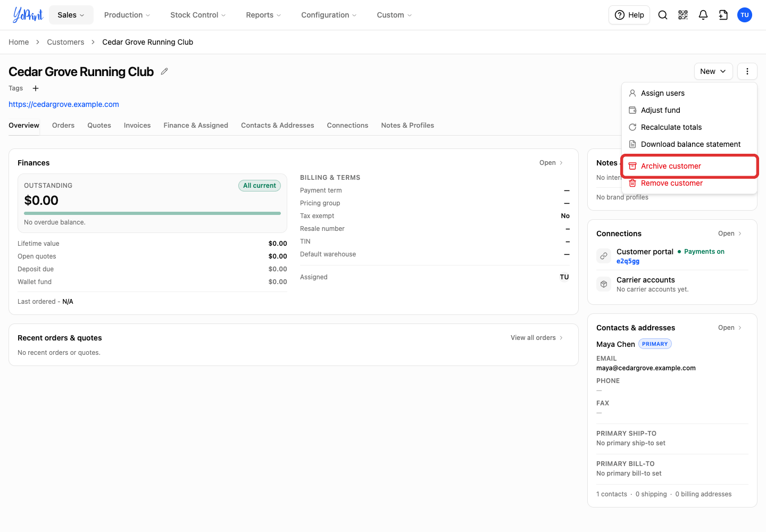The image size is (766, 532).
Task: Click View all orders
Action: 537,338
